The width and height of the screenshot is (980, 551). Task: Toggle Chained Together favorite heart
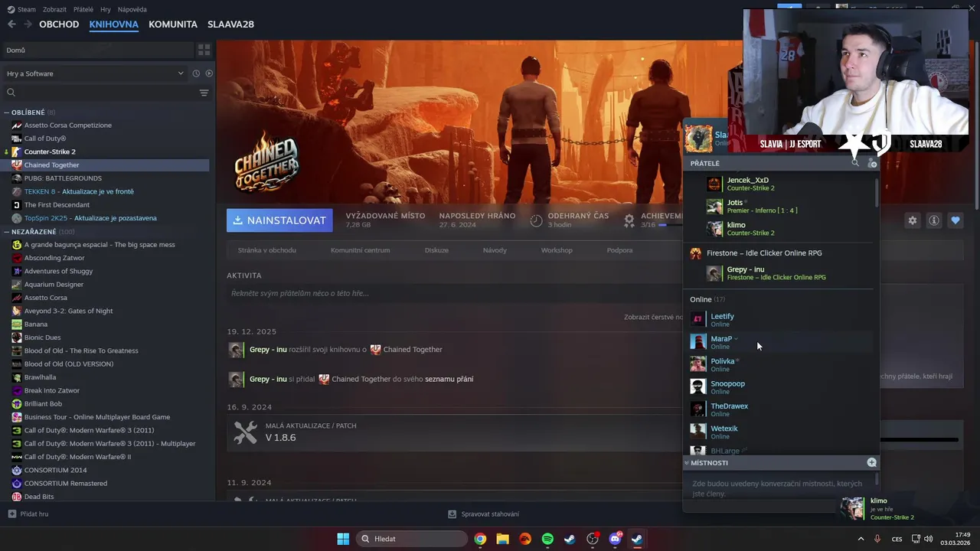(955, 220)
